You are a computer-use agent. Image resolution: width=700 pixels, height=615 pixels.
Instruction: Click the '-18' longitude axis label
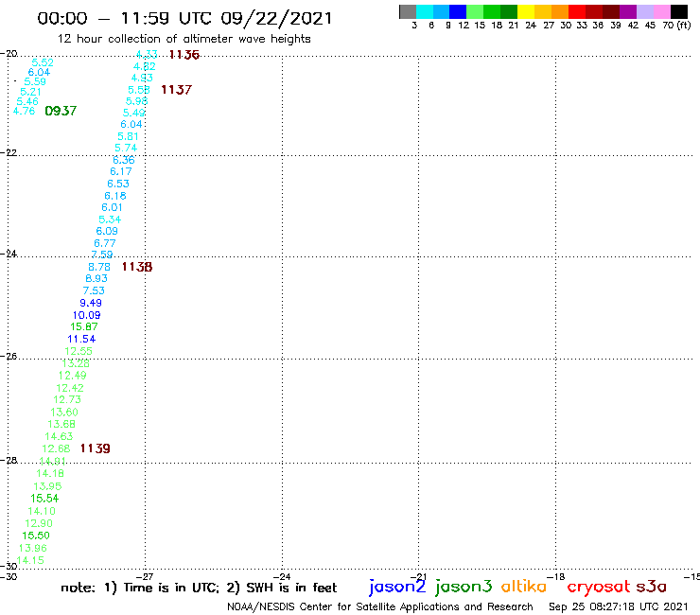click(556, 577)
